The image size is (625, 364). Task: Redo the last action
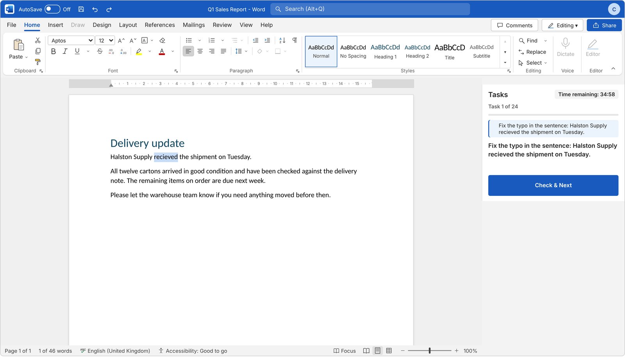[x=109, y=9]
